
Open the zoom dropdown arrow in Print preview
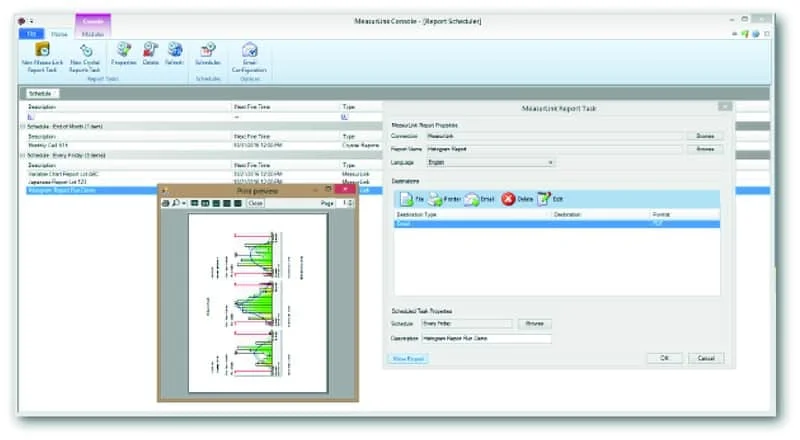click(184, 203)
